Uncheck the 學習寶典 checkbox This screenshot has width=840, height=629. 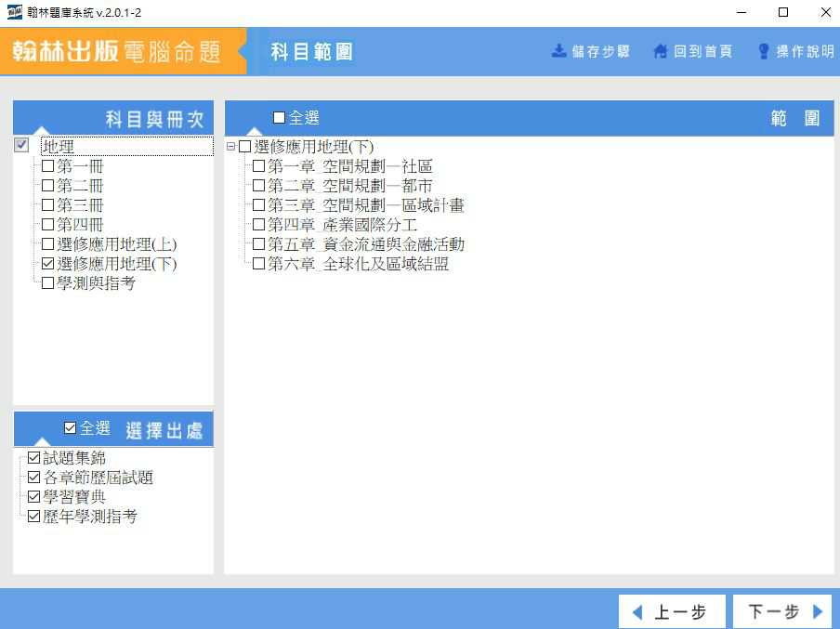[33, 497]
